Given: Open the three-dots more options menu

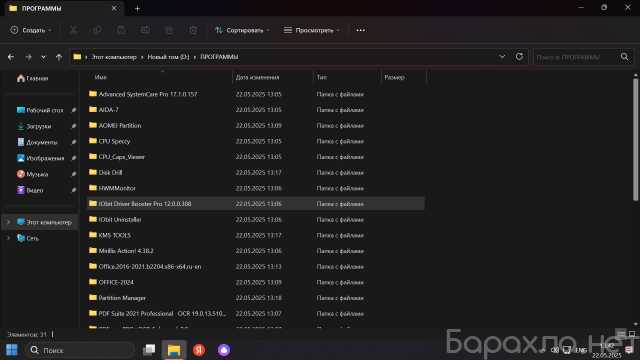Looking at the screenshot, I should pyautogui.click(x=360, y=30).
